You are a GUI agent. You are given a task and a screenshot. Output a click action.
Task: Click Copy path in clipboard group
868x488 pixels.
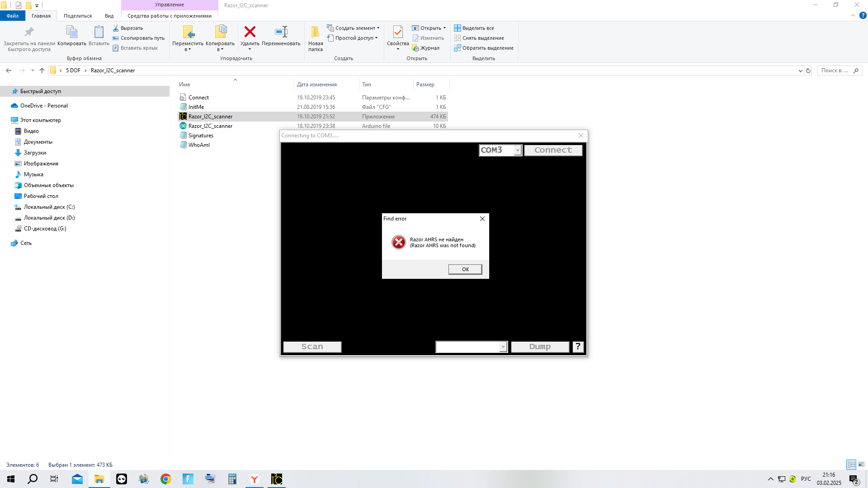(x=138, y=38)
